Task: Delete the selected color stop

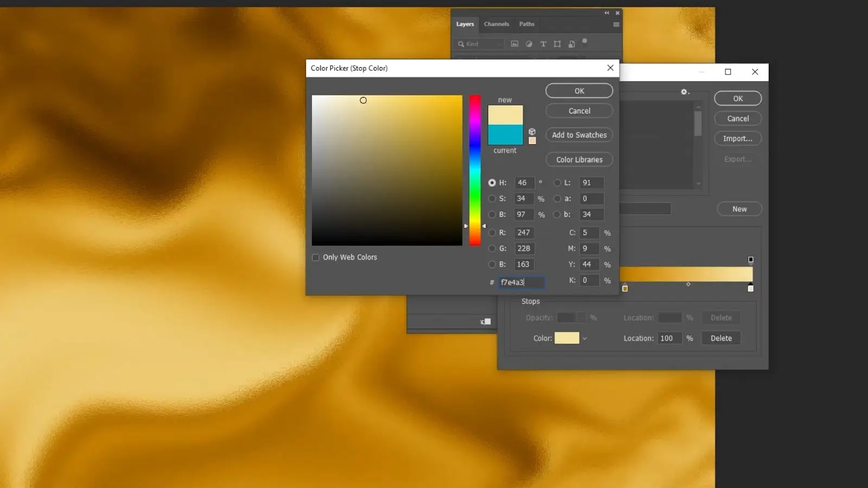Action: [721, 338]
